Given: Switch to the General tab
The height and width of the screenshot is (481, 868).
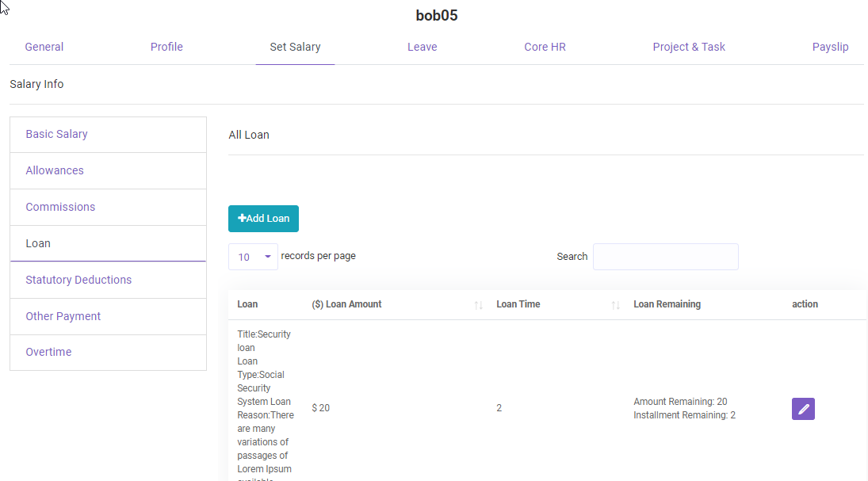Looking at the screenshot, I should click(44, 47).
